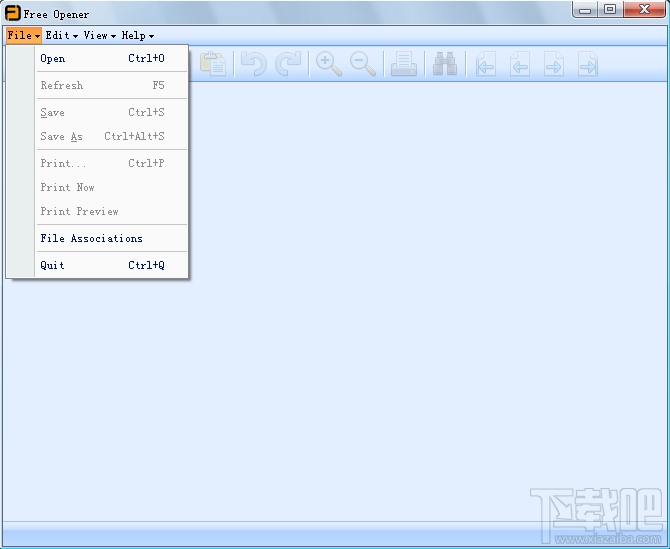Click the Redo arrow icon
Screen dimensions: 670x549
pyautogui.click(x=288, y=64)
